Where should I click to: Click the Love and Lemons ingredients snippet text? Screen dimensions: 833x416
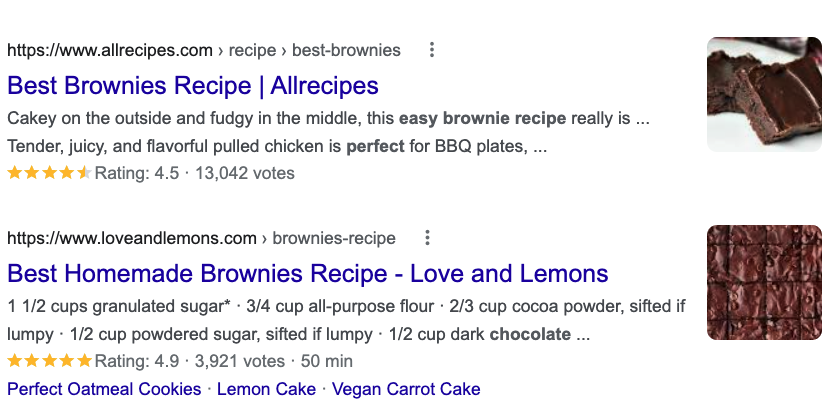346,320
